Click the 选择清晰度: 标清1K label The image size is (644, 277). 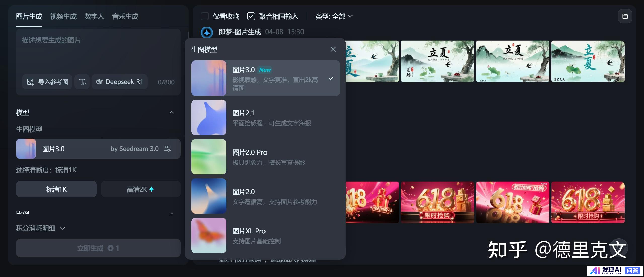pyautogui.click(x=46, y=170)
